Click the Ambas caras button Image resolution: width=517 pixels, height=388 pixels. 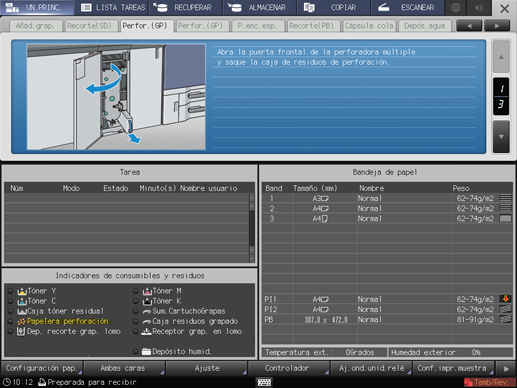pos(123,368)
